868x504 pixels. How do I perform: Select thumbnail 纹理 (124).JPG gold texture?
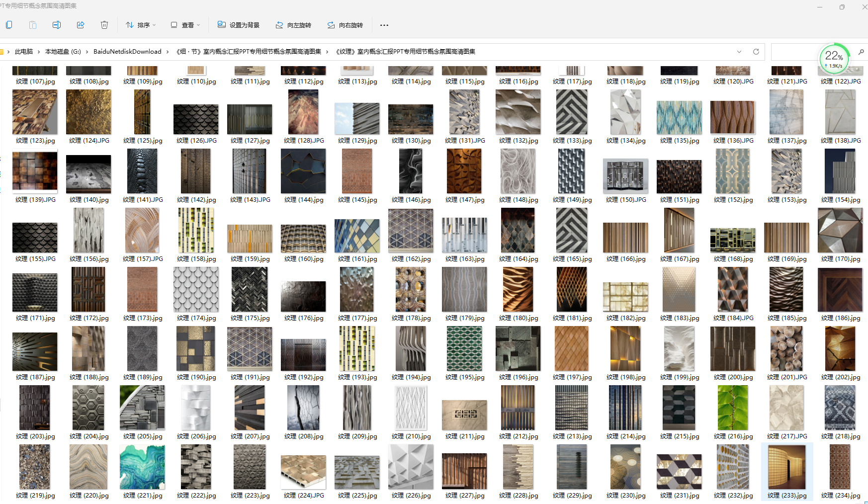click(x=88, y=112)
